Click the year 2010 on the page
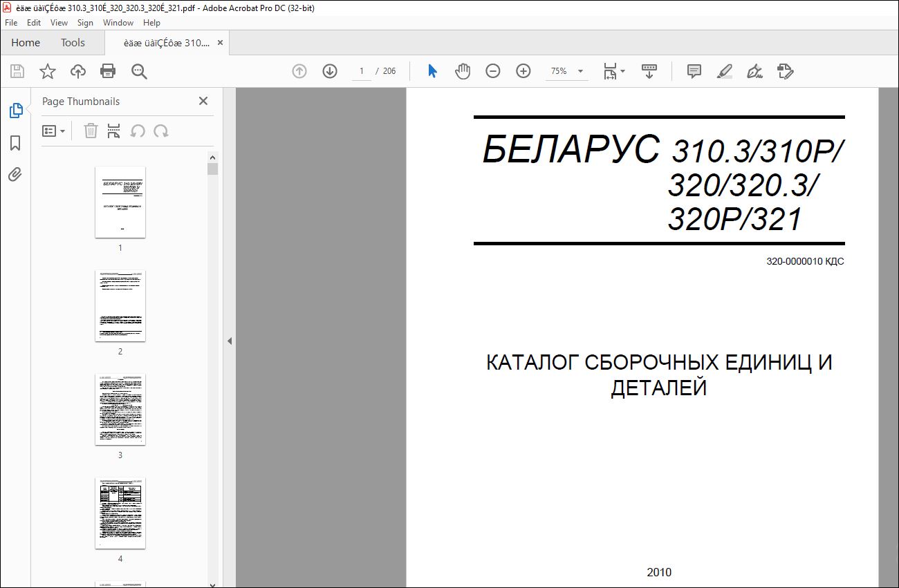This screenshot has height=588, width=899. tap(659, 572)
